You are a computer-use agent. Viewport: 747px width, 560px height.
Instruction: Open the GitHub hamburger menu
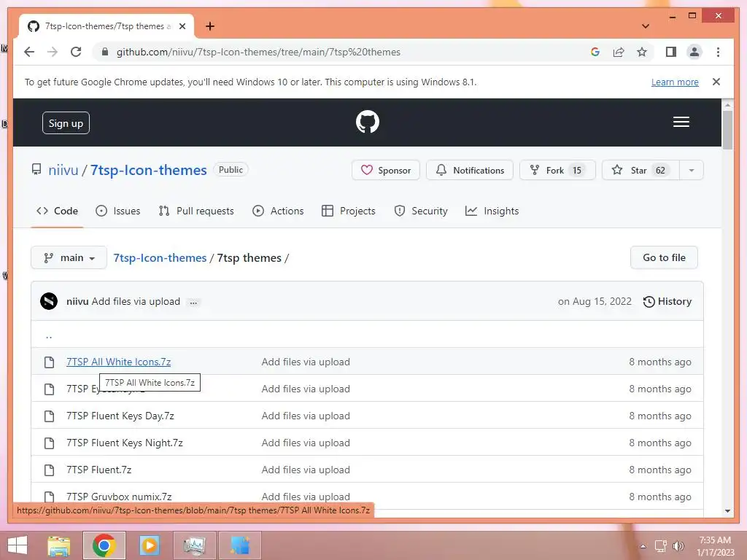(x=681, y=122)
